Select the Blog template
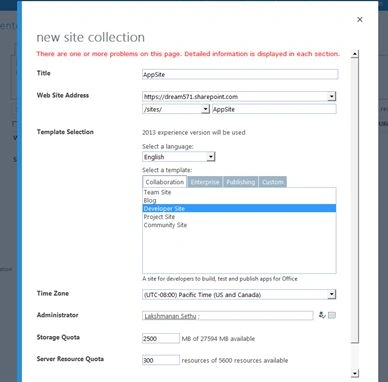This screenshot has width=388, height=382. point(239,200)
